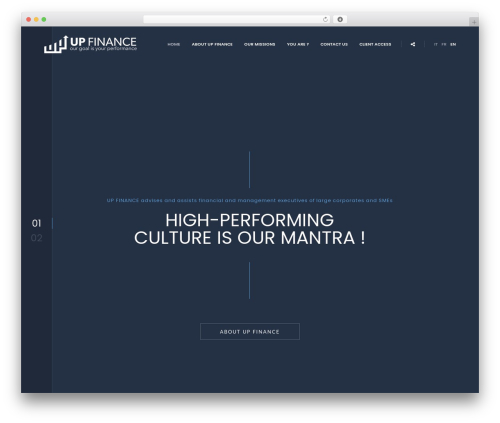Image resolution: width=500 pixels, height=423 pixels.
Task: Open ABOUT UP FINANCE menu item
Action: click(x=212, y=44)
